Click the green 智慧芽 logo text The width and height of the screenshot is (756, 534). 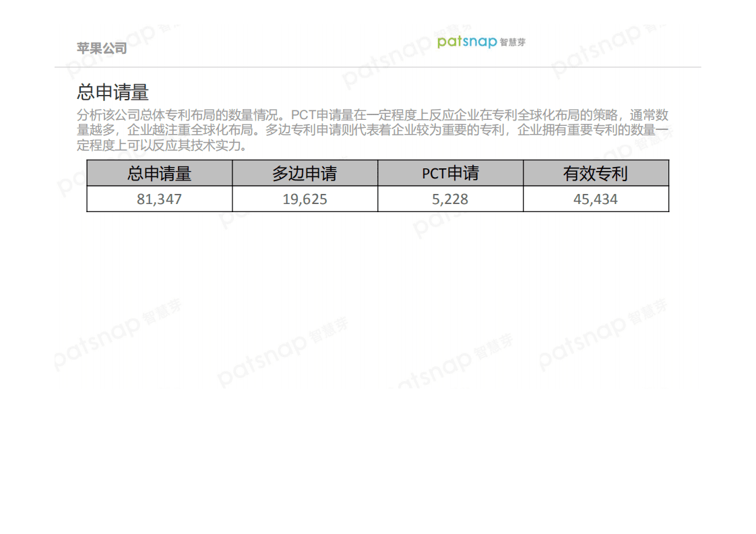tap(513, 42)
